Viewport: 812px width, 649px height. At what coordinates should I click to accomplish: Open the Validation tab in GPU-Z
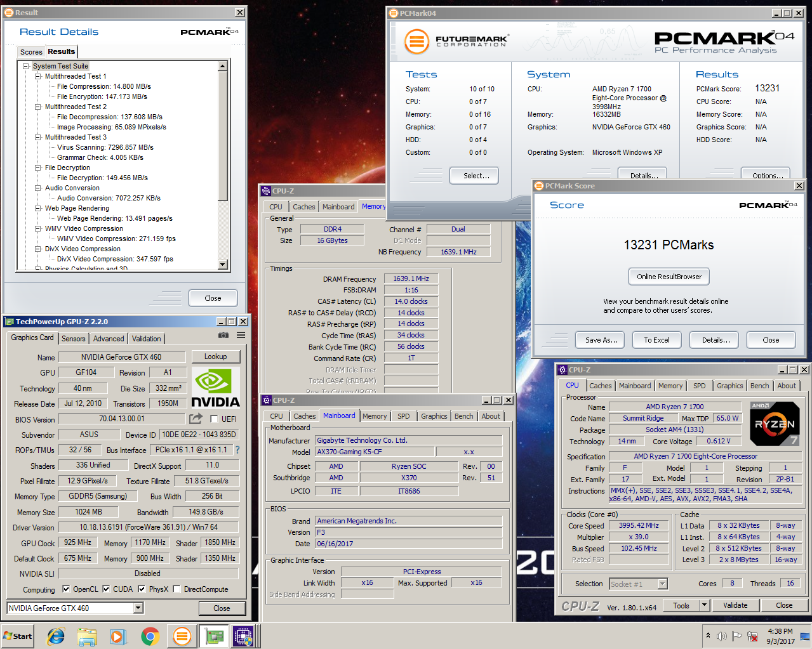pyautogui.click(x=147, y=339)
